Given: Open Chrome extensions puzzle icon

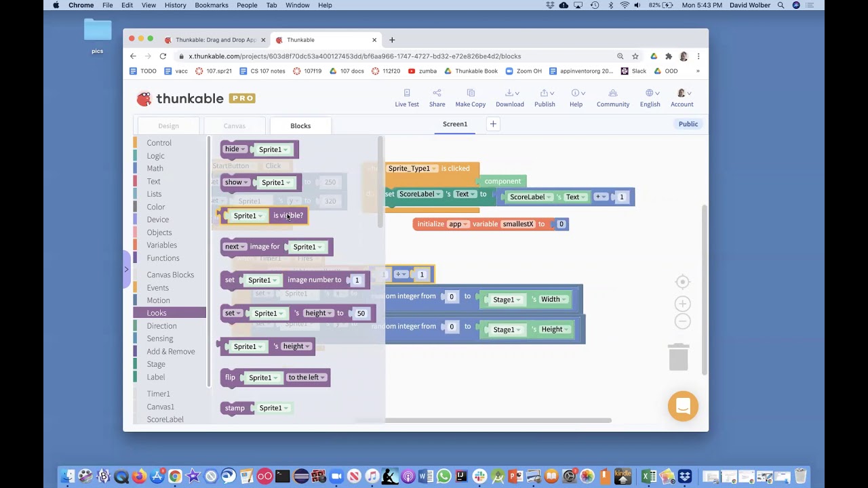Looking at the screenshot, I should 669,56.
